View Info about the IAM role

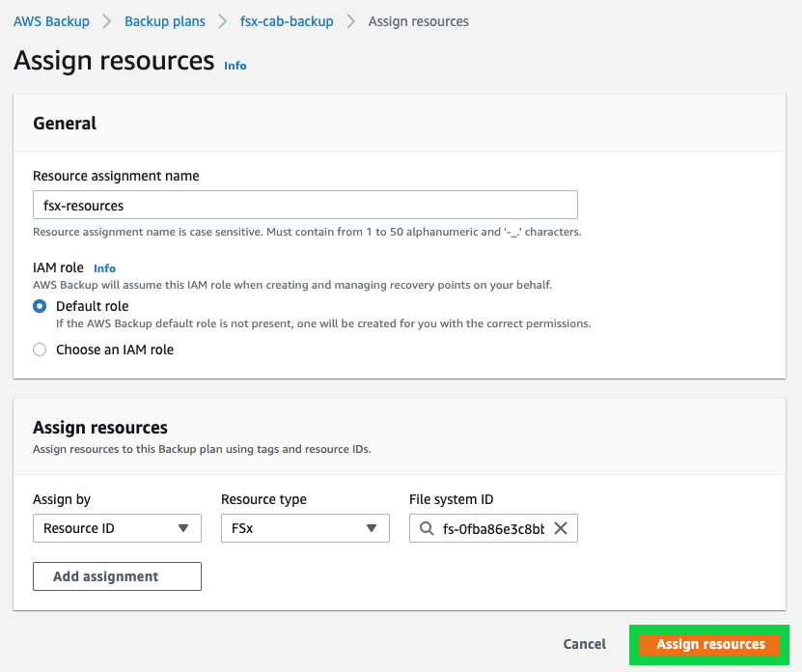pyautogui.click(x=104, y=268)
